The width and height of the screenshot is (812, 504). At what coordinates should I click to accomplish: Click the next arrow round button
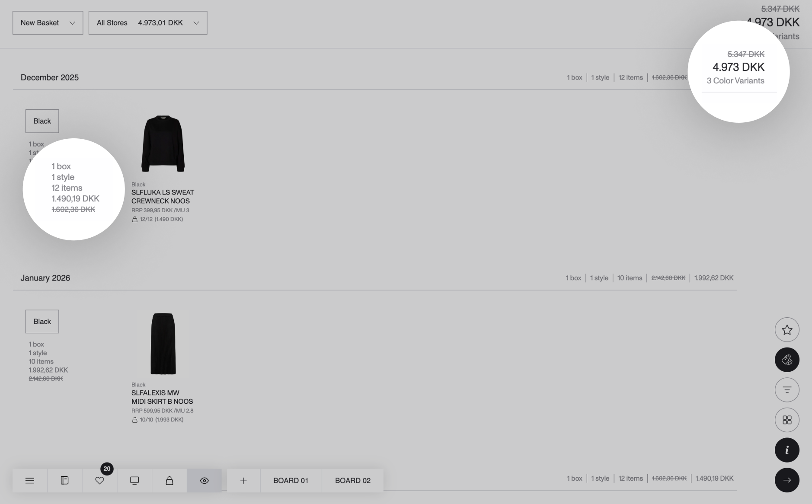pyautogui.click(x=787, y=480)
